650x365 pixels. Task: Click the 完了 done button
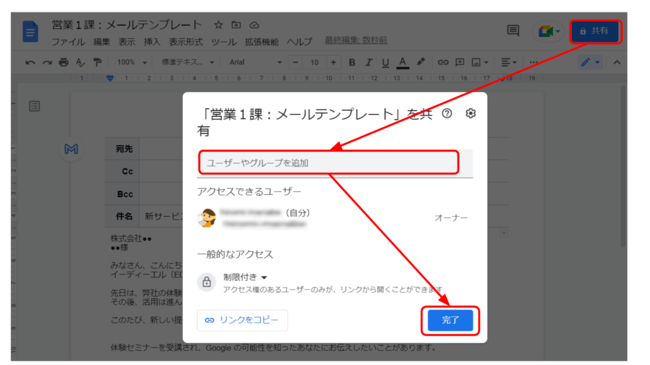coord(450,320)
